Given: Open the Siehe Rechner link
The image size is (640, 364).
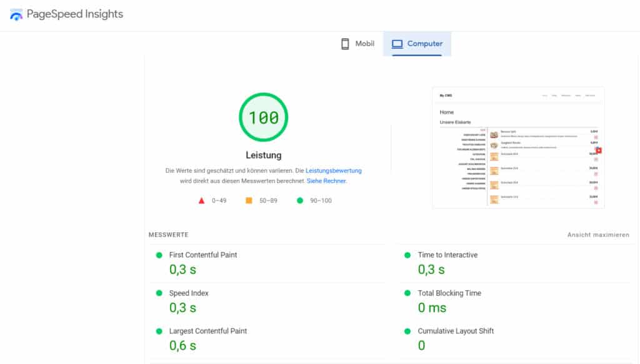Looking at the screenshot, I should pos(326,181).
